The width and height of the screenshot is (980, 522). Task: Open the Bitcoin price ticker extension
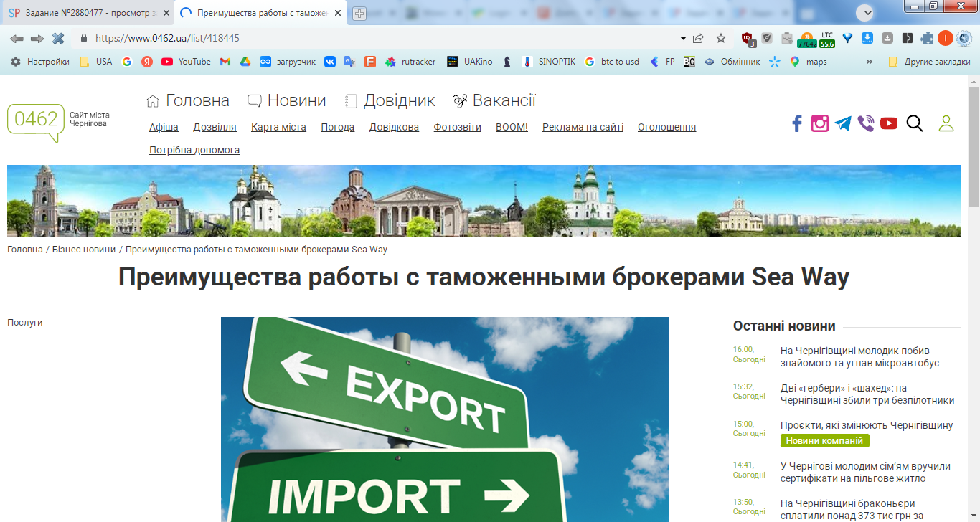(x=806, y=39)
